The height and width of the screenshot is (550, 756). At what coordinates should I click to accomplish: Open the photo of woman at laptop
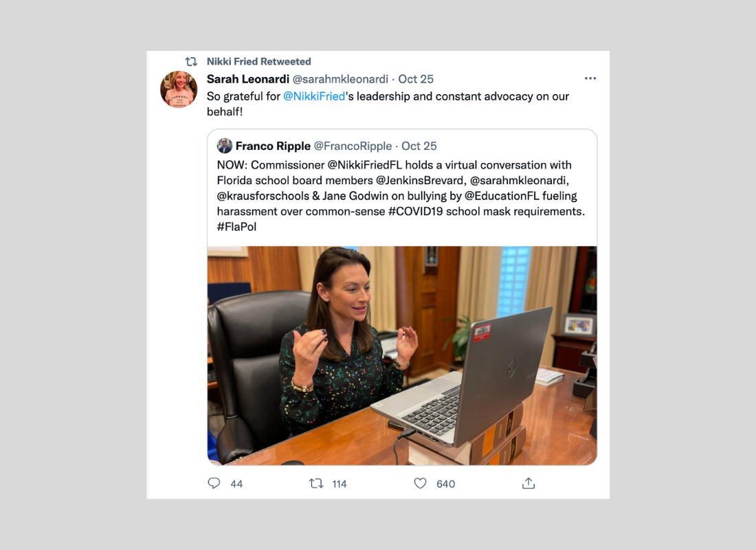pos(402,355)
